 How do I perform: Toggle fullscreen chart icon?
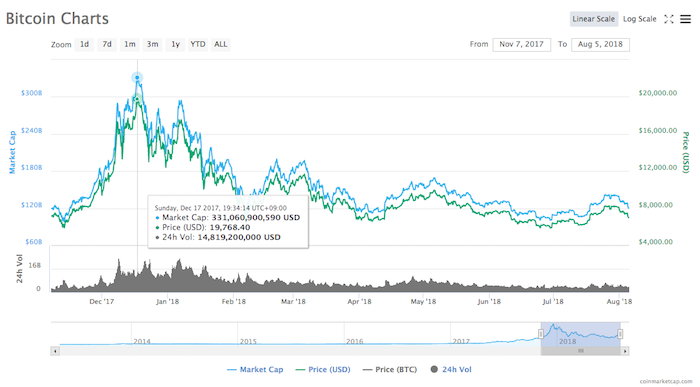coord(668,19)
